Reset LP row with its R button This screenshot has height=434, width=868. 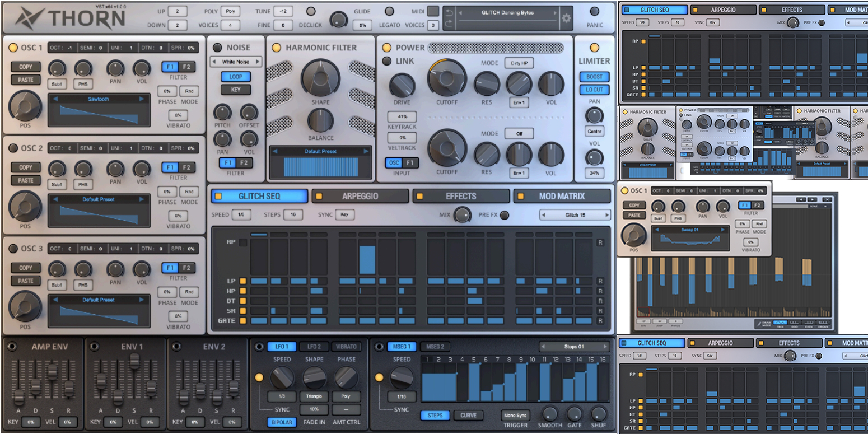coord(600,281)
